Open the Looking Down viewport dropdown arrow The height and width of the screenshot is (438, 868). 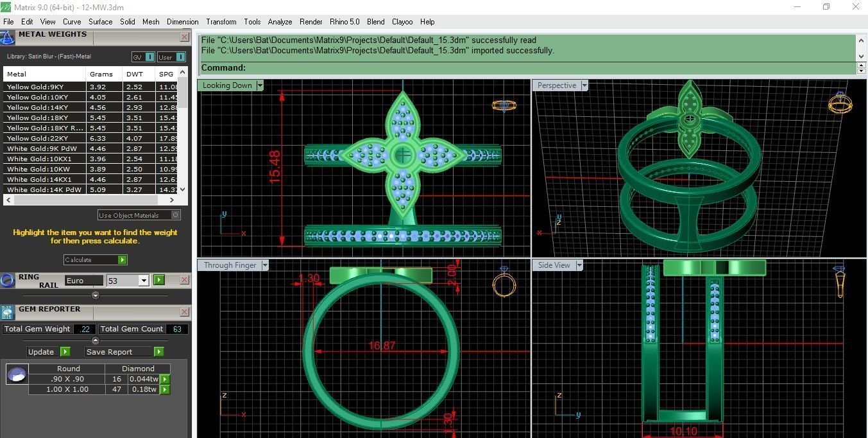click(x=260, y=85)
